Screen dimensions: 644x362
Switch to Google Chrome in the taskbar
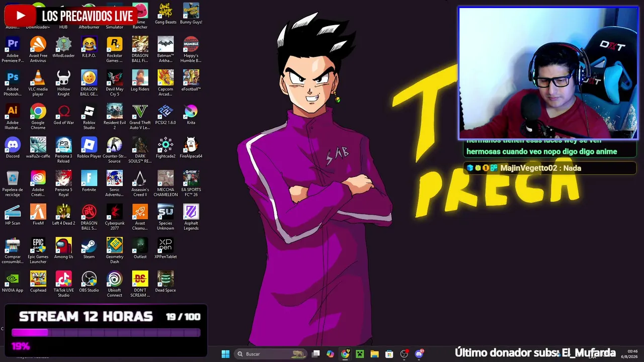345,354
